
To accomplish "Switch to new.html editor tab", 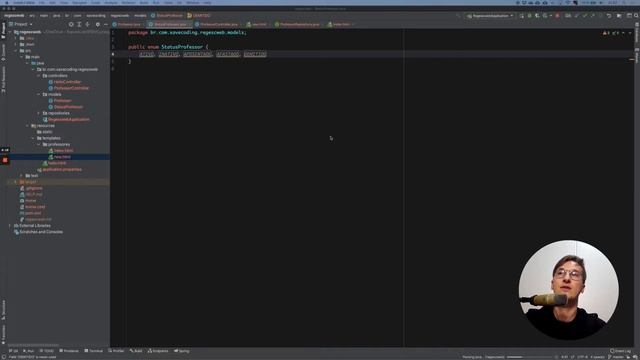I will pos(257,24).
